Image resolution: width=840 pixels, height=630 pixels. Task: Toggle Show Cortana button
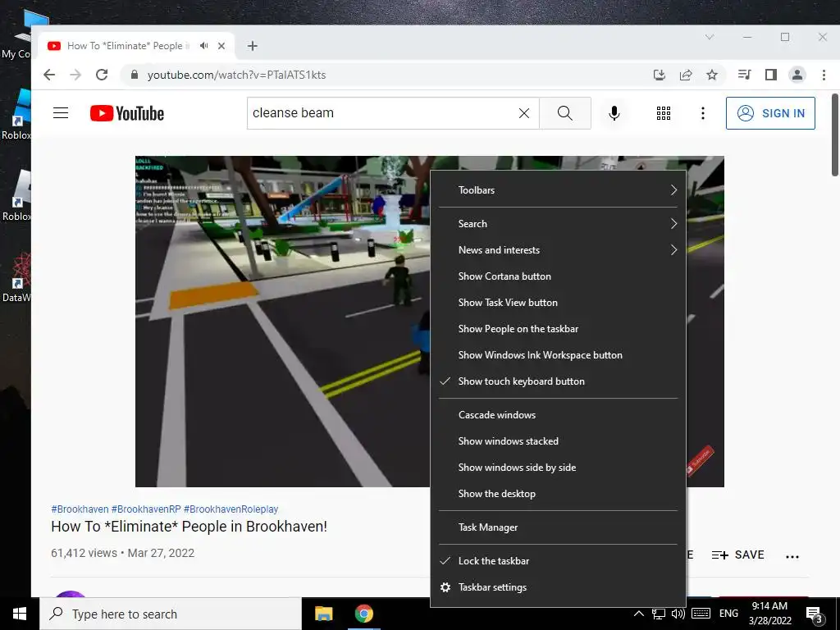click(x=558, y=276)
